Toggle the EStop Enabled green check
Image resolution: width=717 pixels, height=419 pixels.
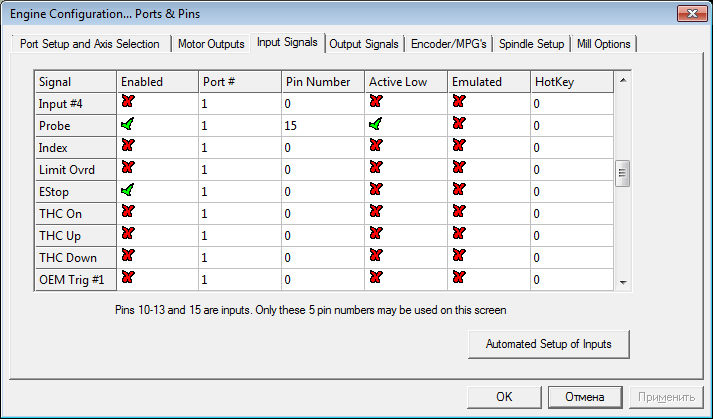[x=127, y=190]
